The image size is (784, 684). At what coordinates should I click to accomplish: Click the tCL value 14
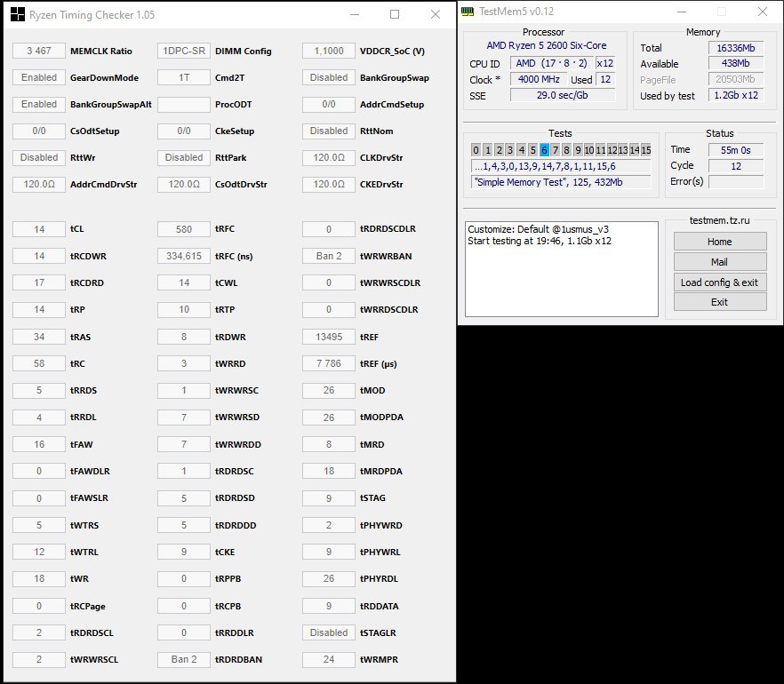pos(39,229)
